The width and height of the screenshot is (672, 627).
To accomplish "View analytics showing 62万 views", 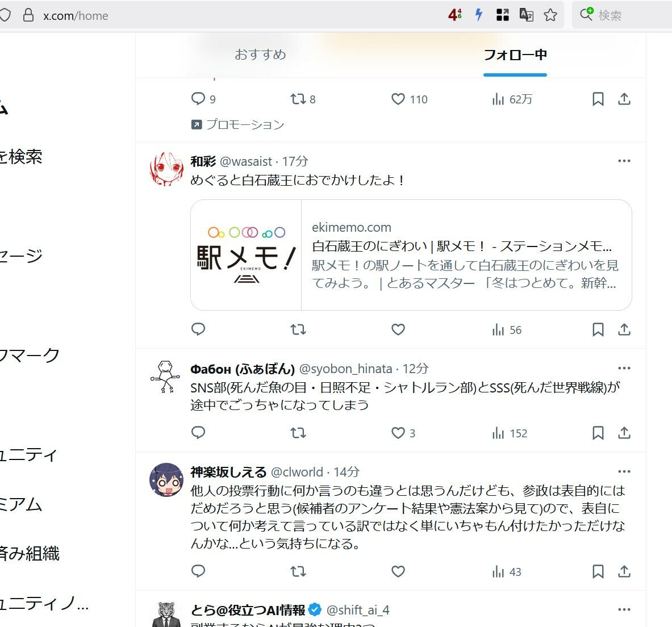I will coord(512,99).
